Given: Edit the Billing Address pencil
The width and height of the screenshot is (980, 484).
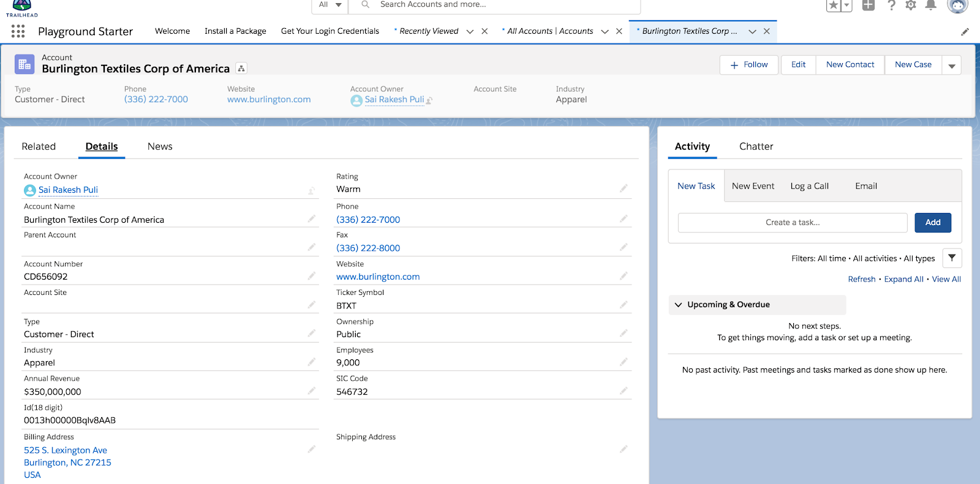Looking at the screenshot, I should (312, 449).
